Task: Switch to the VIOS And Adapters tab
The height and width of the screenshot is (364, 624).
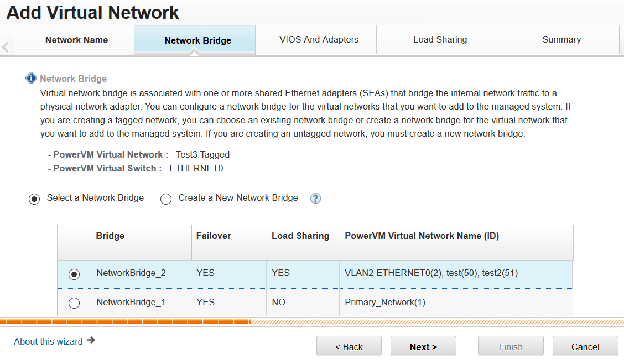Action: [319, 40]
